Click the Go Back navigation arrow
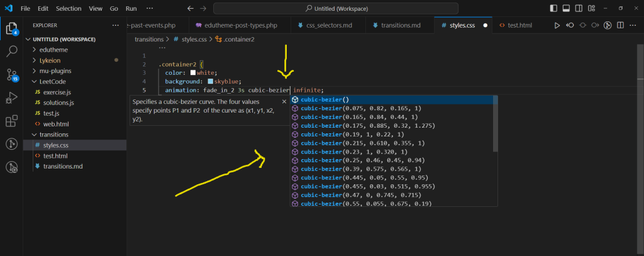 (191, 8)
